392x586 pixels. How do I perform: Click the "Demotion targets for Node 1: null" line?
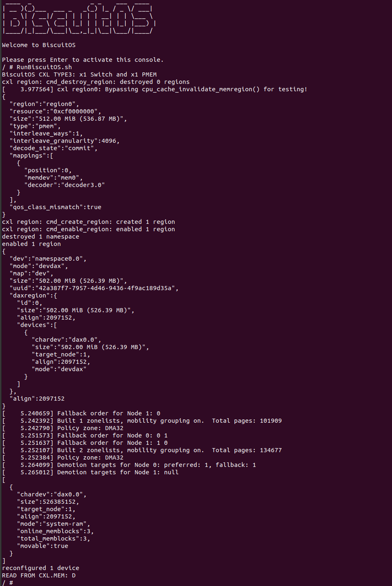pos(118,472)
